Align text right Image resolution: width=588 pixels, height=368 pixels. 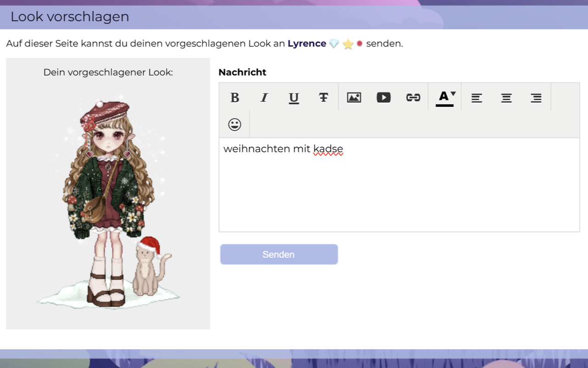pos(536,98)
